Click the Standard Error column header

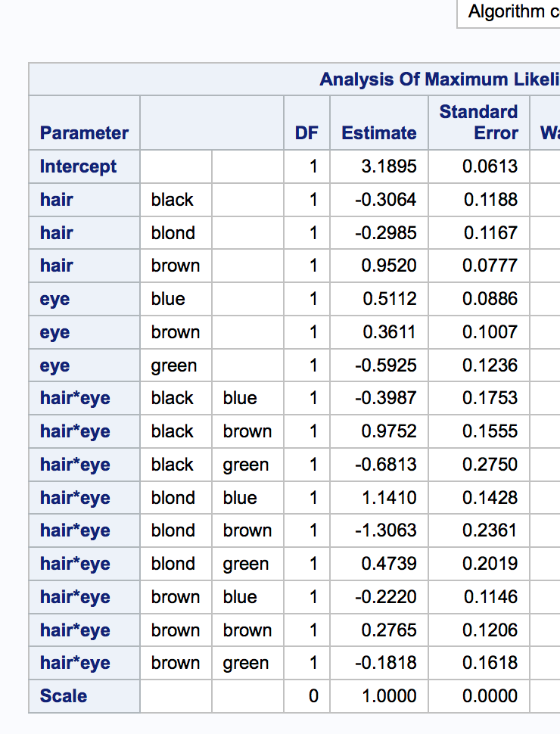click(x=479, y=123)
